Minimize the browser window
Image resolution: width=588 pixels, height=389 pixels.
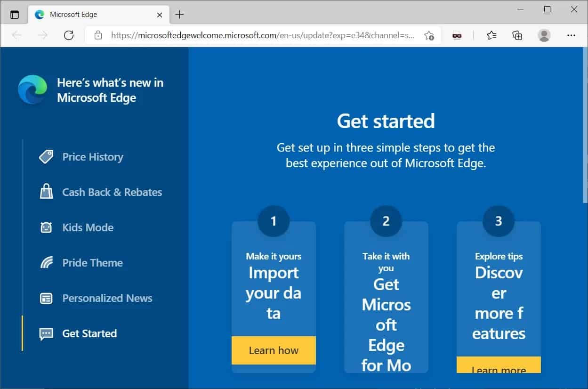click(521, 9)
